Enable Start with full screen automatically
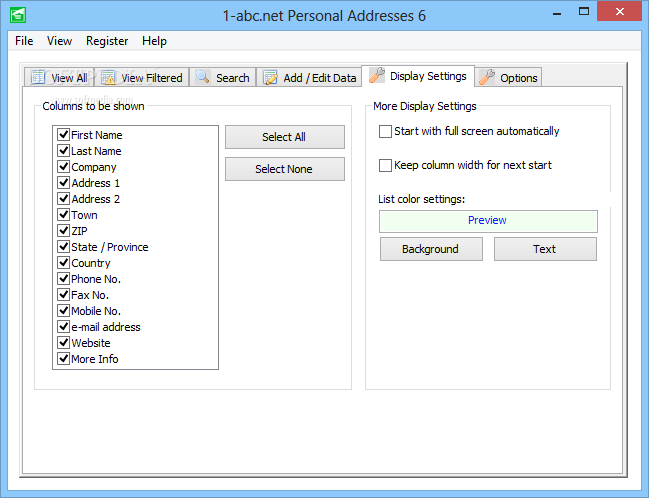 point(385,132)
